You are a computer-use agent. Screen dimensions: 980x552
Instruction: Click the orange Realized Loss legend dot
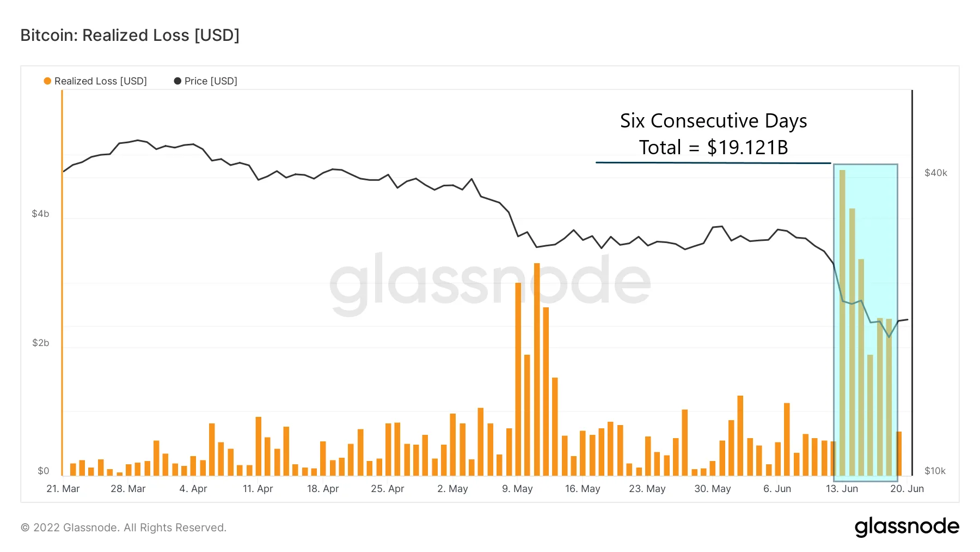pos(47,81)
